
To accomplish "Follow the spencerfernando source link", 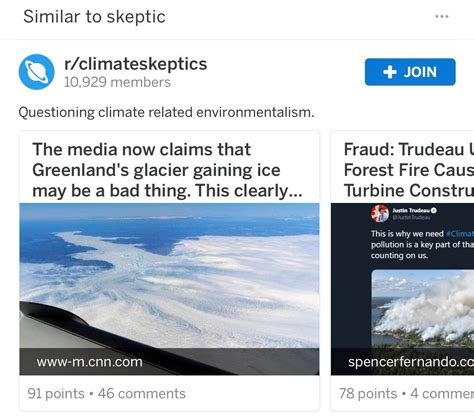I will pyautogui.click(x=411, y=362).
